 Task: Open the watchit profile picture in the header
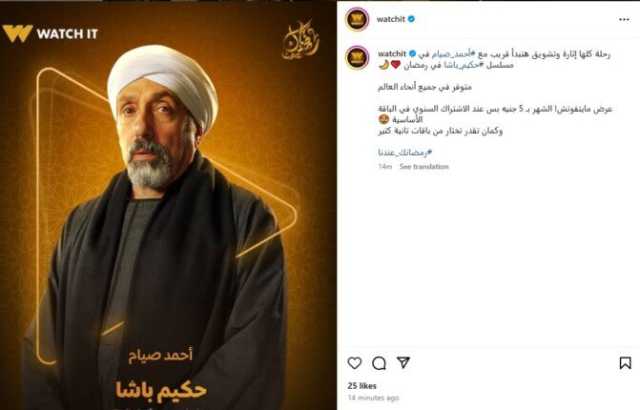[x=357, y=19]
